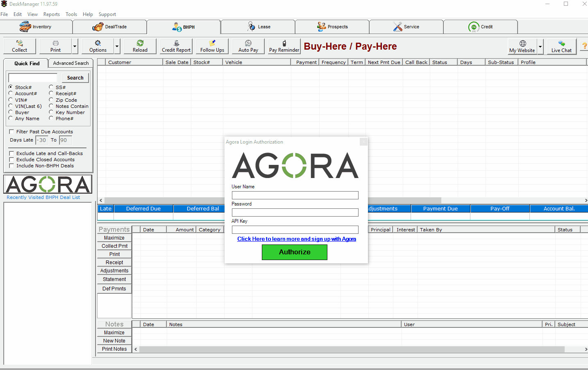Select the Account# radio button
The width and height of the screenshot is (588, 370).
tap(11, 93)
